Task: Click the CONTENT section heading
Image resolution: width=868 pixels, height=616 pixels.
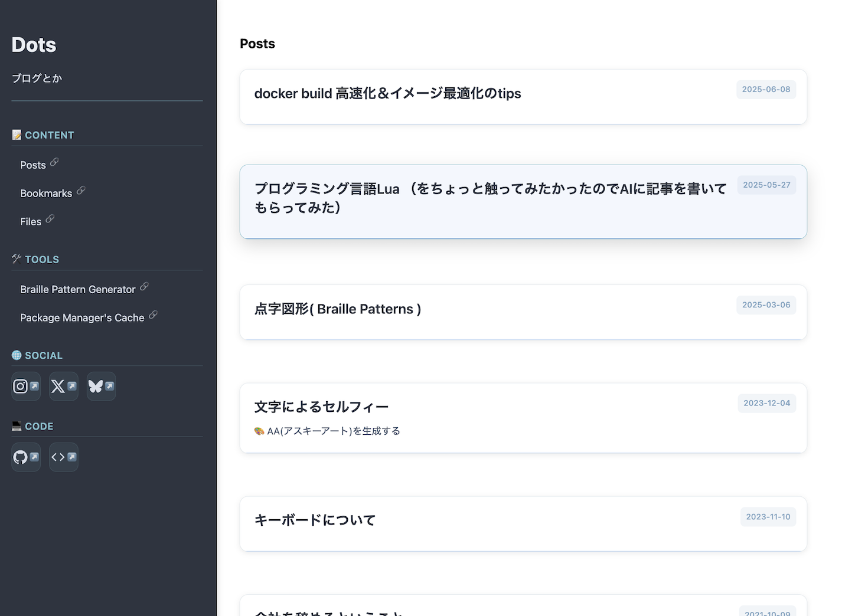Action: tap(50, 135)
